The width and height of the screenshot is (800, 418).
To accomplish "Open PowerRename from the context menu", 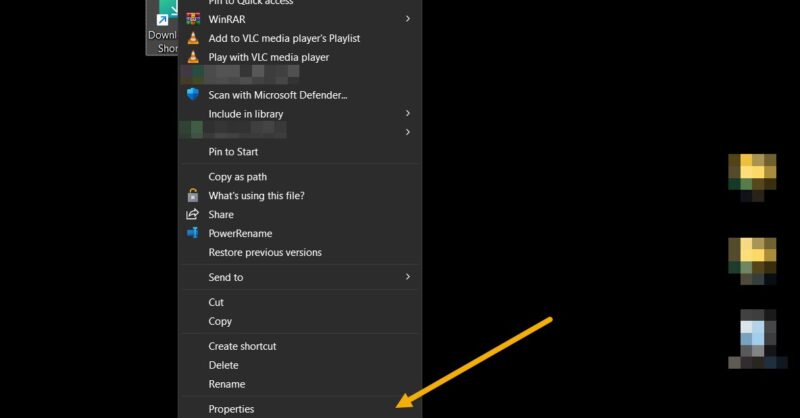I will click(300, 233).
